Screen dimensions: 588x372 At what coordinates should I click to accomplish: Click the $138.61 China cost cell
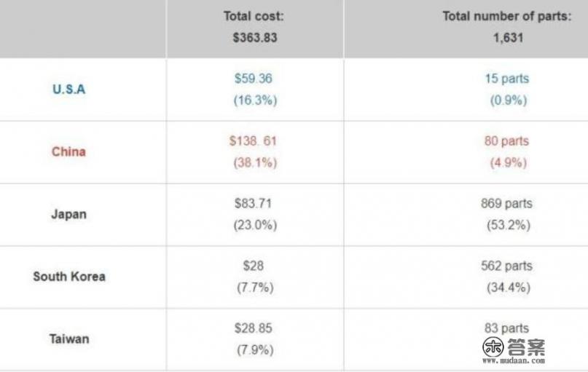(254, 151)
